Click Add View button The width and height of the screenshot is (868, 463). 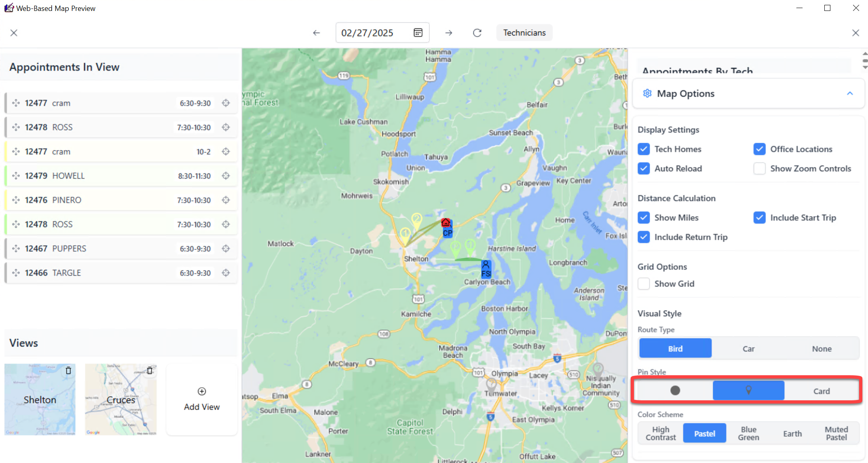tap(202, 400)
